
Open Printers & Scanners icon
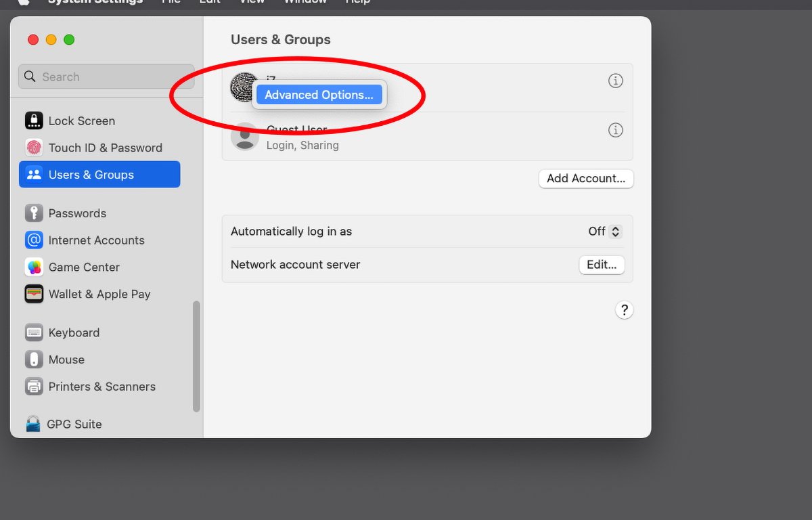click(x=34, y=387)
